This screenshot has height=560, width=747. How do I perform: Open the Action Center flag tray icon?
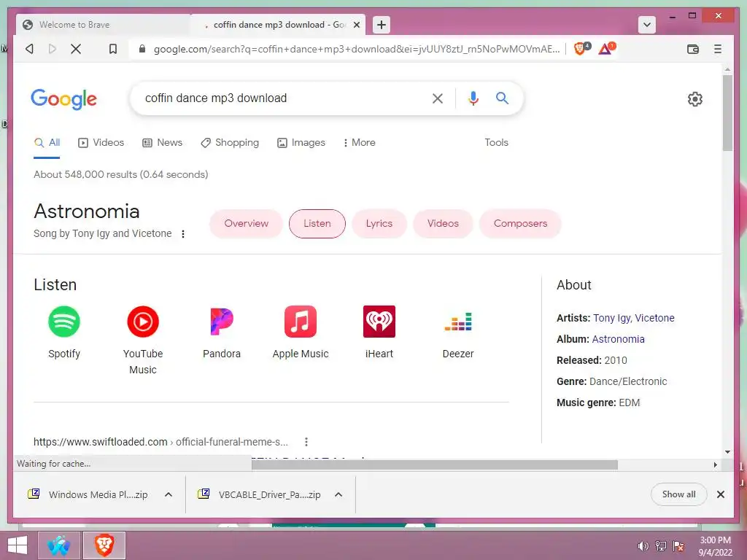pos(678,546)
